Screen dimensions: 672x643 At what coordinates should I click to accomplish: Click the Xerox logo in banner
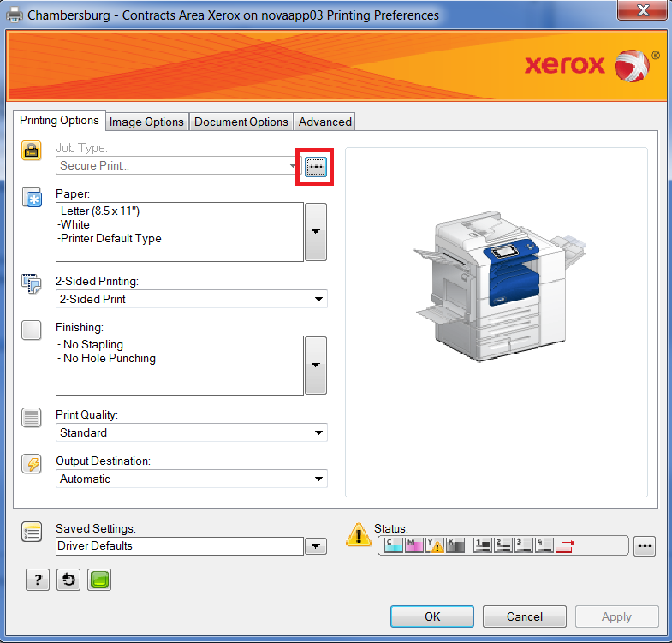coord(592,65)
